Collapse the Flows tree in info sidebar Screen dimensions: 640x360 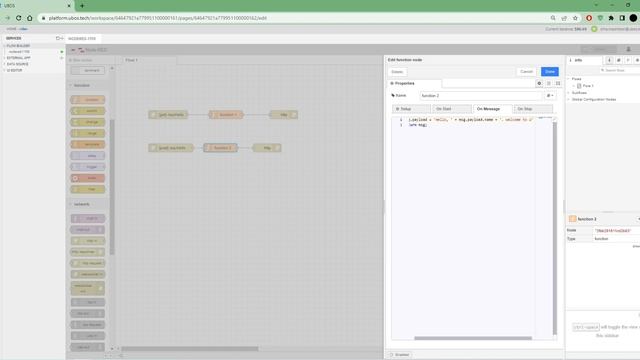tap(569, 79)
